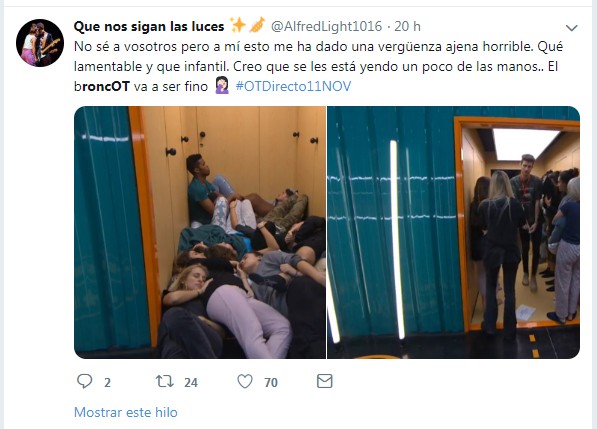Open the @AlfredLight1016 handle
Screen dimensions: 597x429
pyautogui.click(x=326, y=26)
